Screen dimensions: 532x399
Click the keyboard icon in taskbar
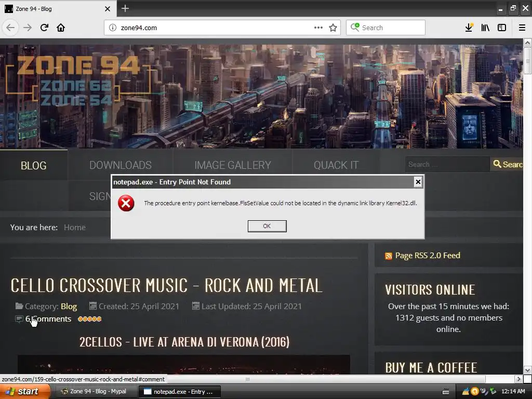click(446, 392)
